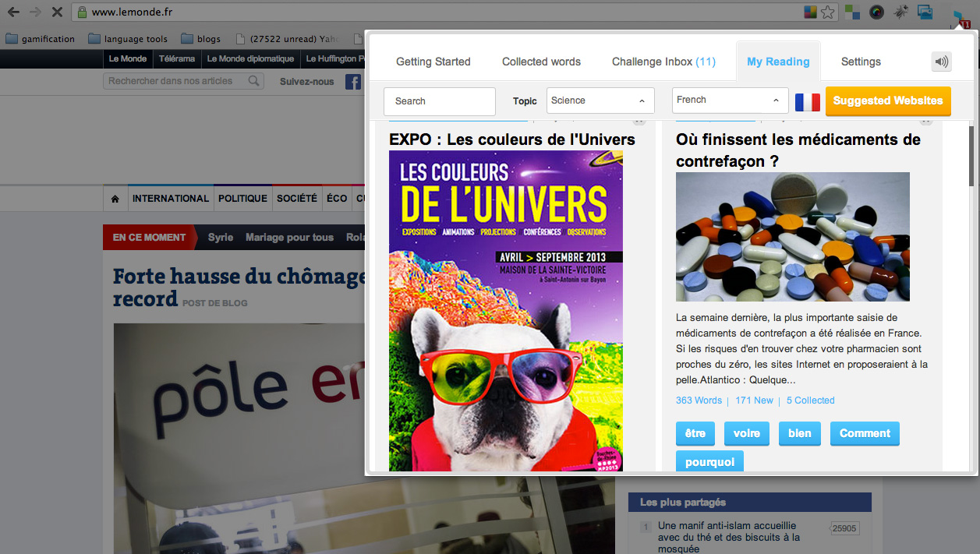The image size is (980, 554).
Task: Click the bien word button
Action: (800, 434)
